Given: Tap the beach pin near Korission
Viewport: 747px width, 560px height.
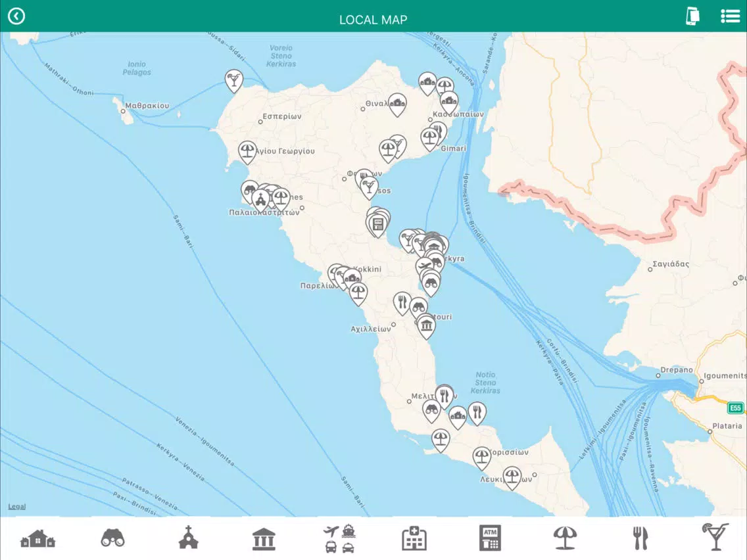Looking at the screenshot, I should pyautogui.click(x=481, y=457).
